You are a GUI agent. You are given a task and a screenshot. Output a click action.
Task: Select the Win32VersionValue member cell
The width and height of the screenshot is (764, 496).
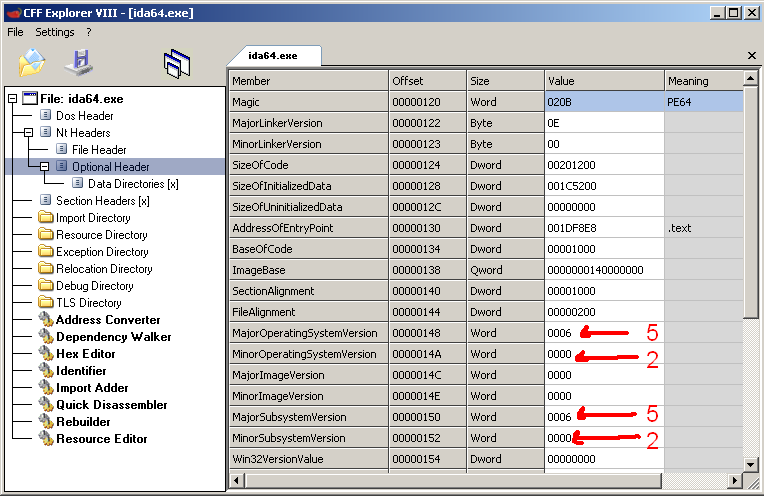(x=309, y=458)
